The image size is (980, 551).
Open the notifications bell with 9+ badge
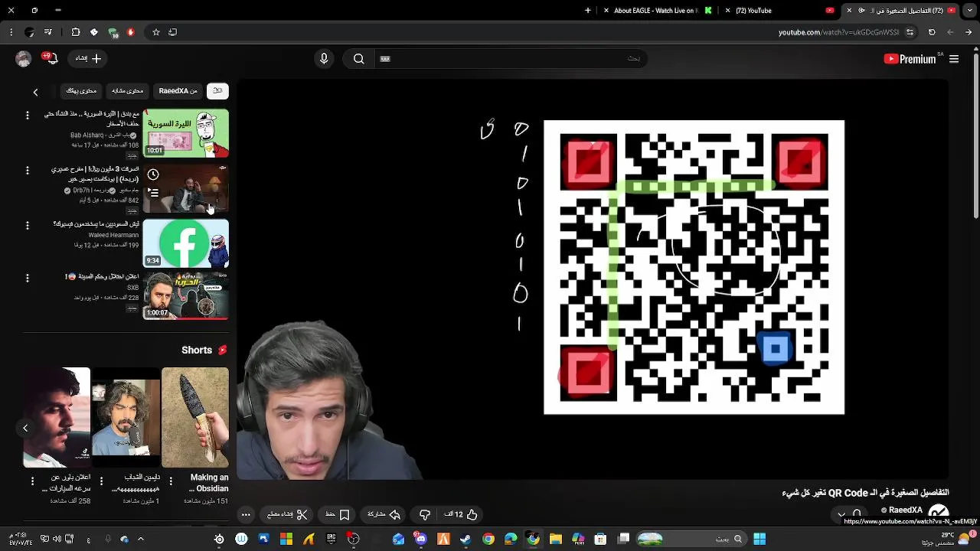51,59
